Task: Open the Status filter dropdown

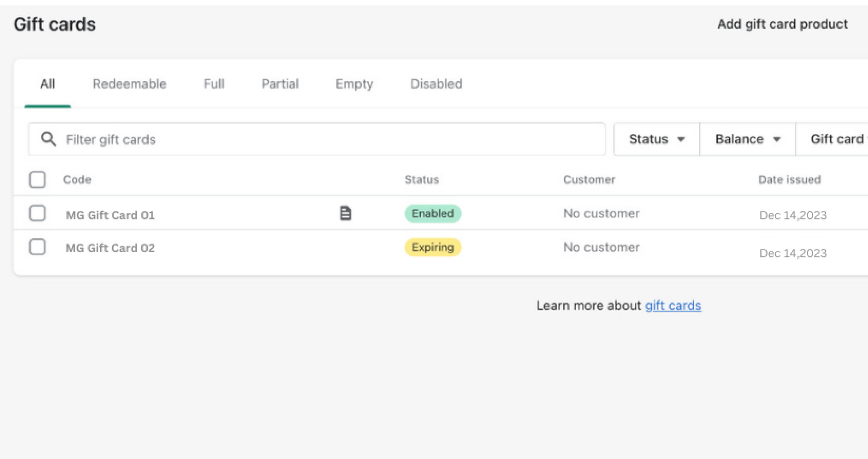Action: click(656, 139)
